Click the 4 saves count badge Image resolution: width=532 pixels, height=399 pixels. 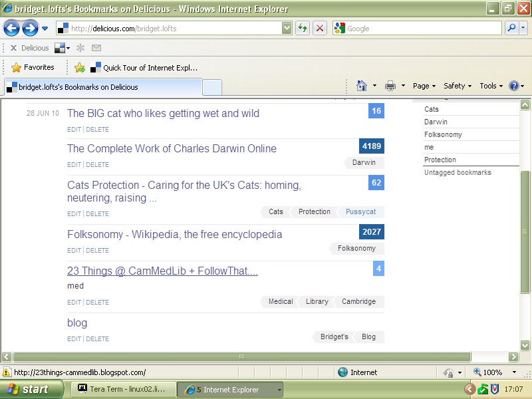(x=378, y=269)
